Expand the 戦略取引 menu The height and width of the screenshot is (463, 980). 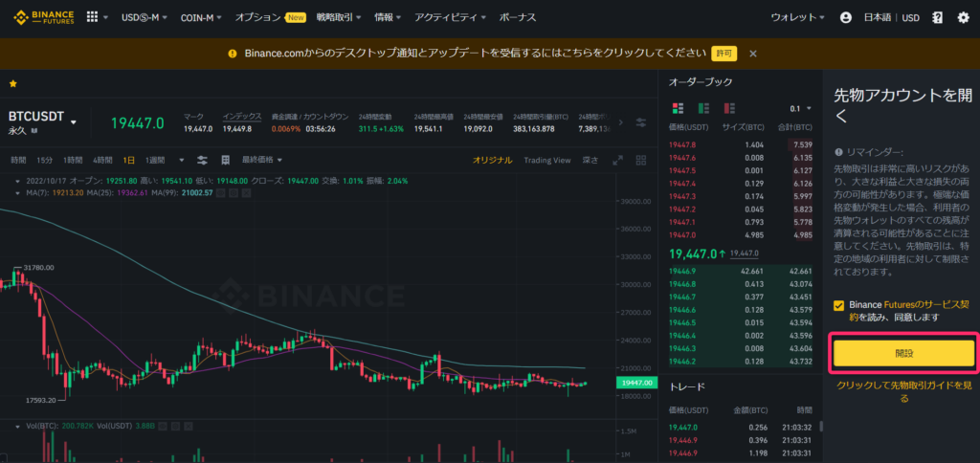click(x=339, y=17)
